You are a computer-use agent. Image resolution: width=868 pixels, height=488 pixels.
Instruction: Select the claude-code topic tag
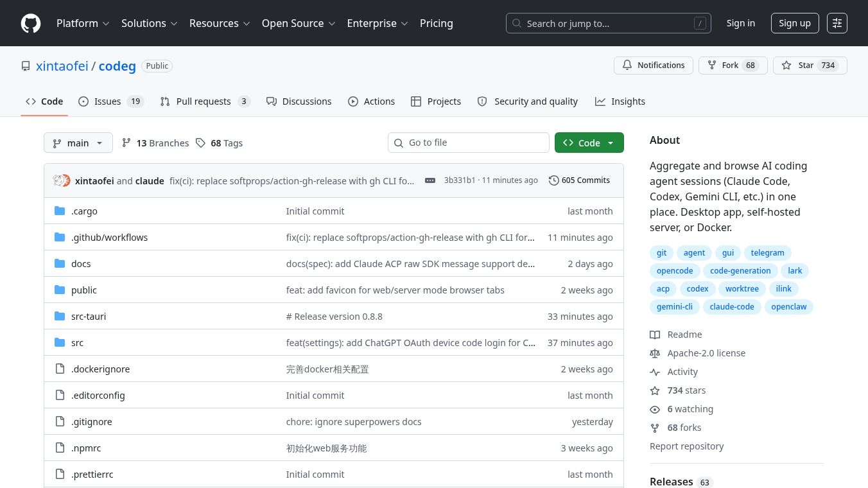(732, 307)
